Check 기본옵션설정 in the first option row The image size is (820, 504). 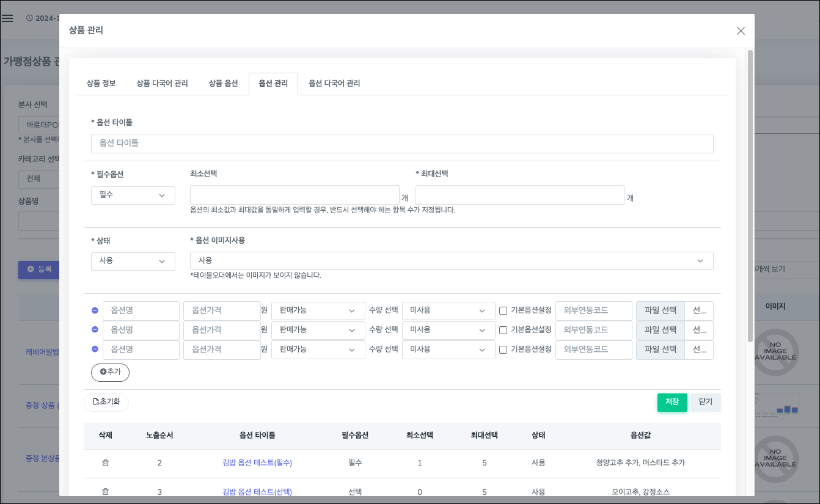(x=503, y=311)
